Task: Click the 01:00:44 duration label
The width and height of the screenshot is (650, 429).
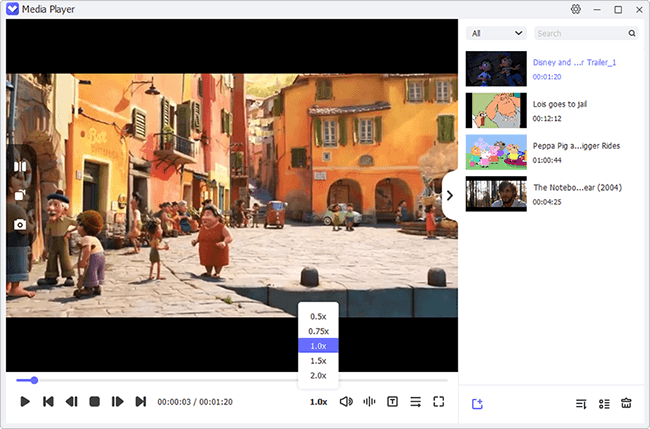Action: tap(547, 160)
